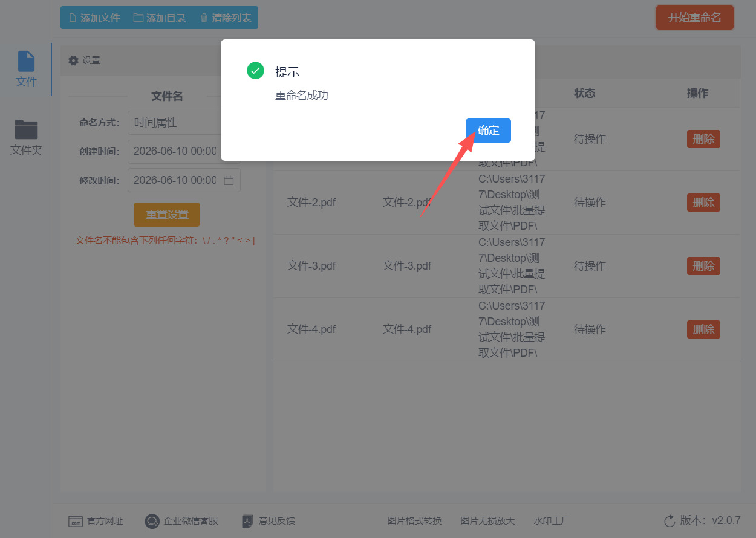Click the original name 文件-2.pdf cell
The image size is (756, 538).
(311, 203)
